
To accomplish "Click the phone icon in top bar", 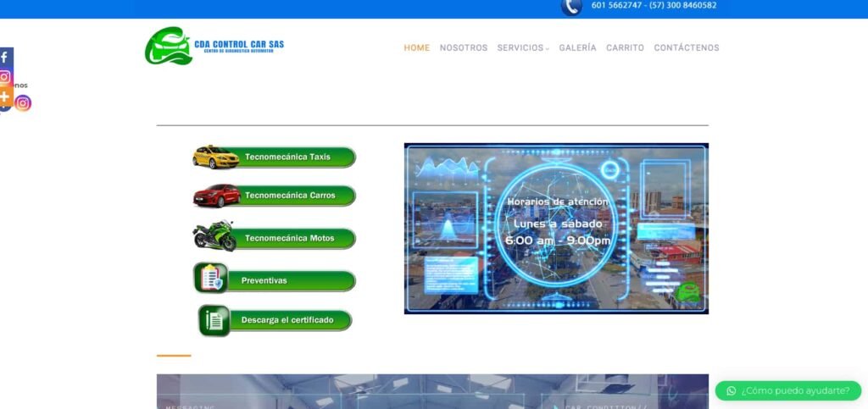I will pyautogui.click(x=571, y=7).
